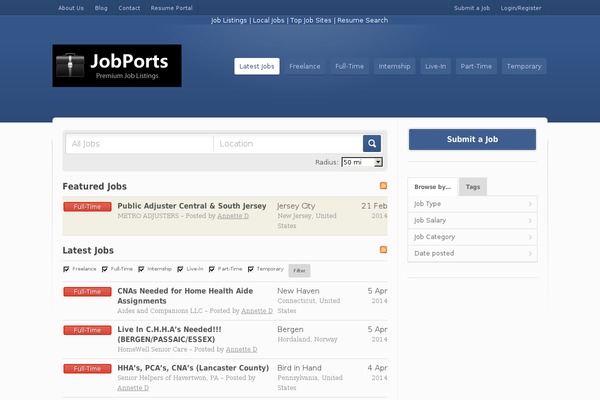Expand Date posted browse option

pyautogui.click(x=473, y=253)
